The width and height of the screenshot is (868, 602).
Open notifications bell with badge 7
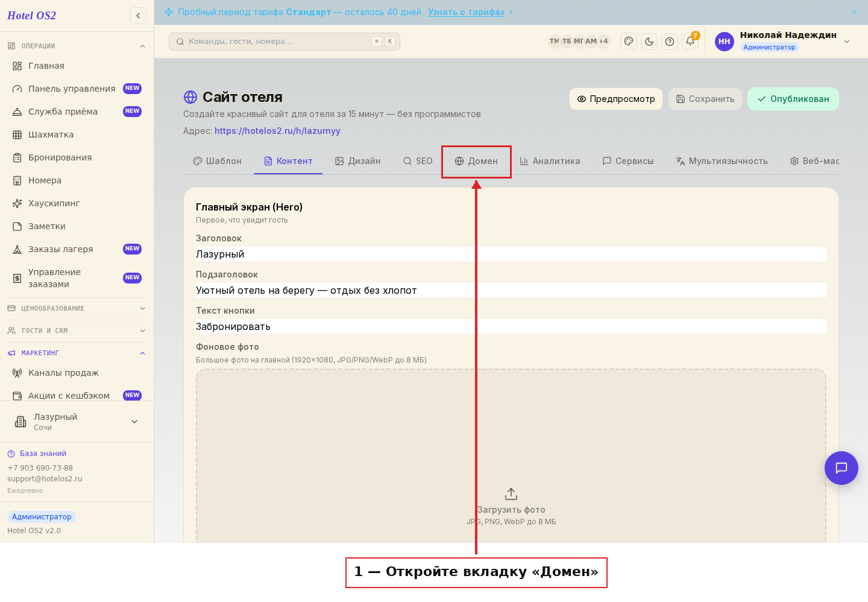point(690,41)
